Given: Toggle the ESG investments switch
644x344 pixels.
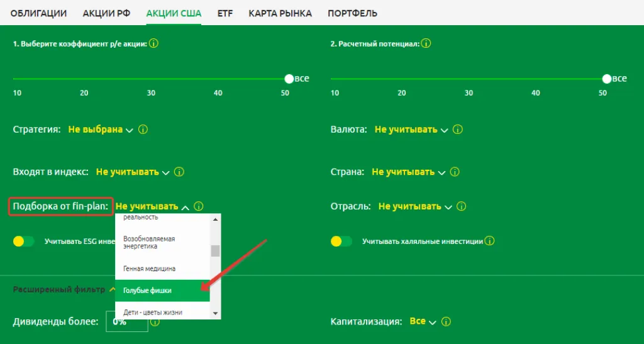Looking at the screenshot, I should pyautogui.click(x=24, y=241).
